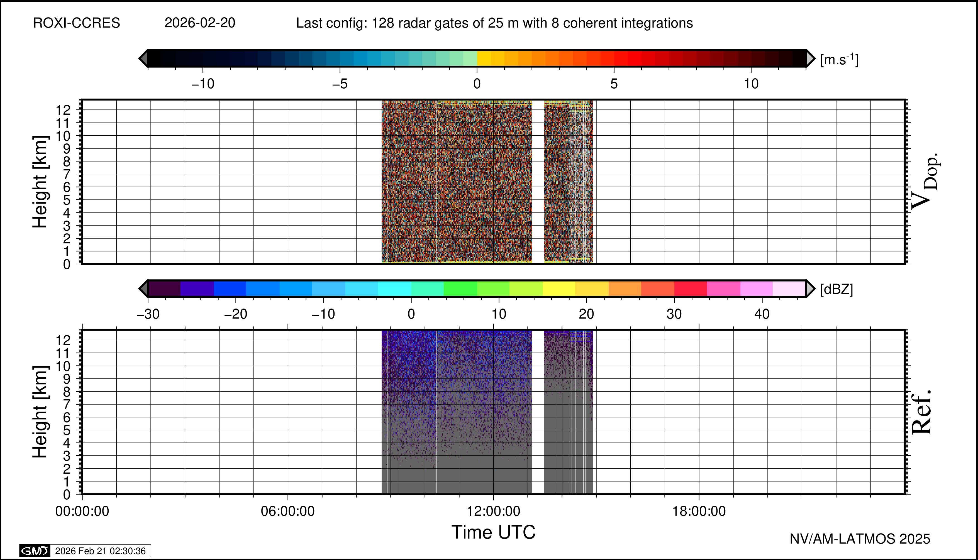This screenshot has height=560, width=978.
Task: Click the pink 40 dBZ color band
Action: point(756,288)
